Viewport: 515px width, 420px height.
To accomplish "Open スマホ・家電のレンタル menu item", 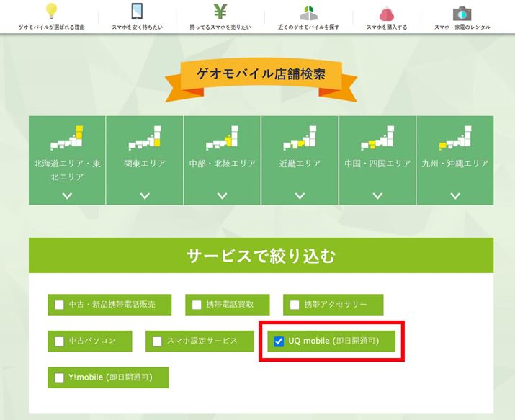I will click(462, 27).
